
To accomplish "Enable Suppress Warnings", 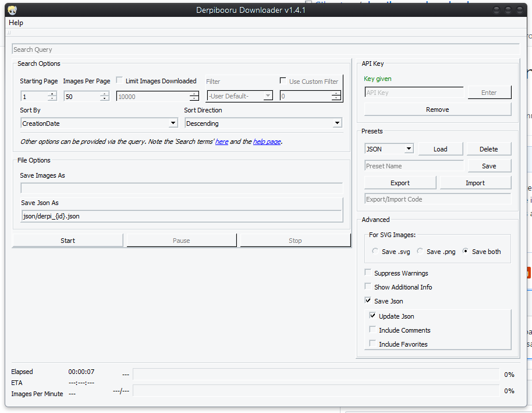I will (367, 273).
